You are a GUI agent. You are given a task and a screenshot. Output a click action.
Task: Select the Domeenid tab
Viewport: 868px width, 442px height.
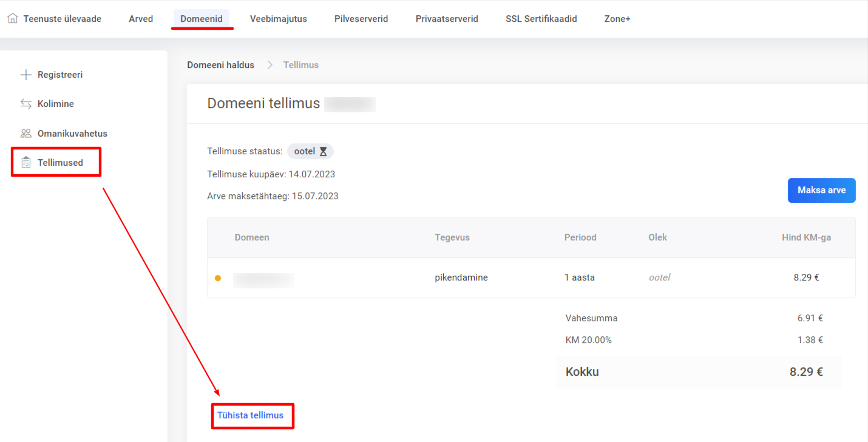(x=202, y=19)
